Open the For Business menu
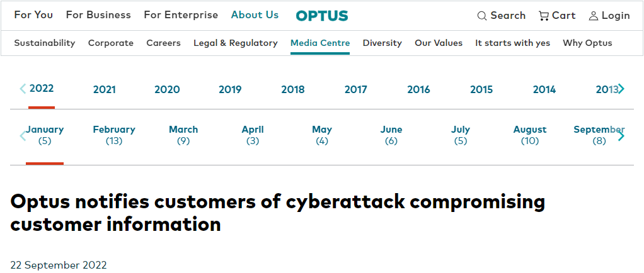The width and height of the screenshot is (644, 273). pos(98,15)
